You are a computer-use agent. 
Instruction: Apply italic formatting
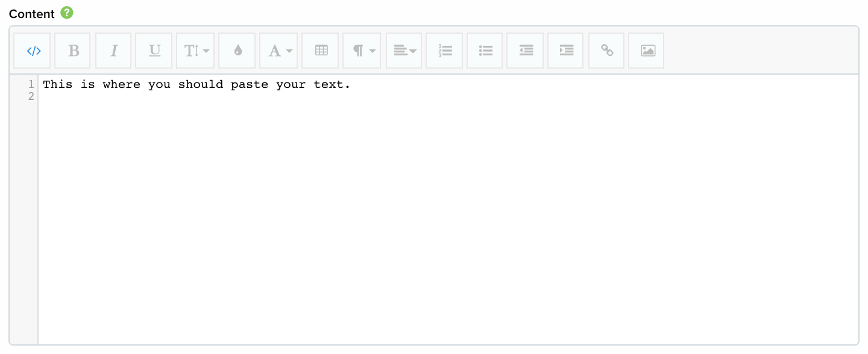click(113, 51)
